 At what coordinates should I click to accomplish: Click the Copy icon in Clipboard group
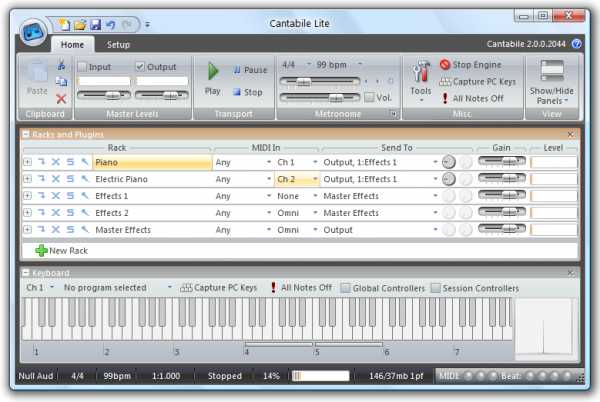coord(61,81)
